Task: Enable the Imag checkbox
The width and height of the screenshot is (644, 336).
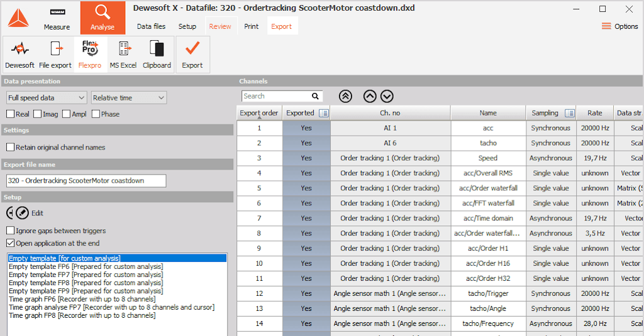Action: (x=37, y=114)
